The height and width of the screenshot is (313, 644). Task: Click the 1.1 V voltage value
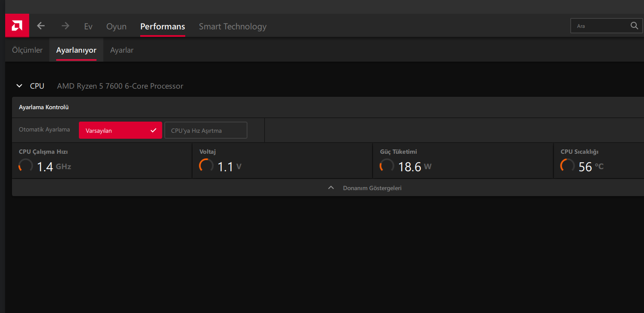click(229, 167)
